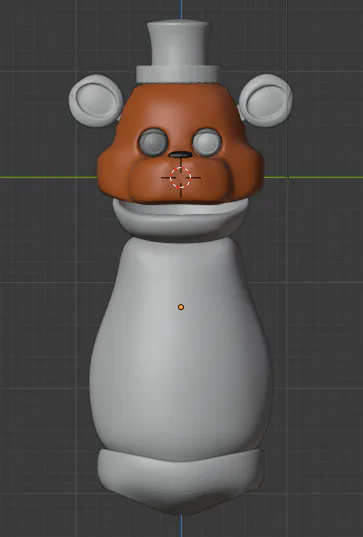Click the blue vertical axis line above hat
Viewport: 363px width, 537px height.
182,10
